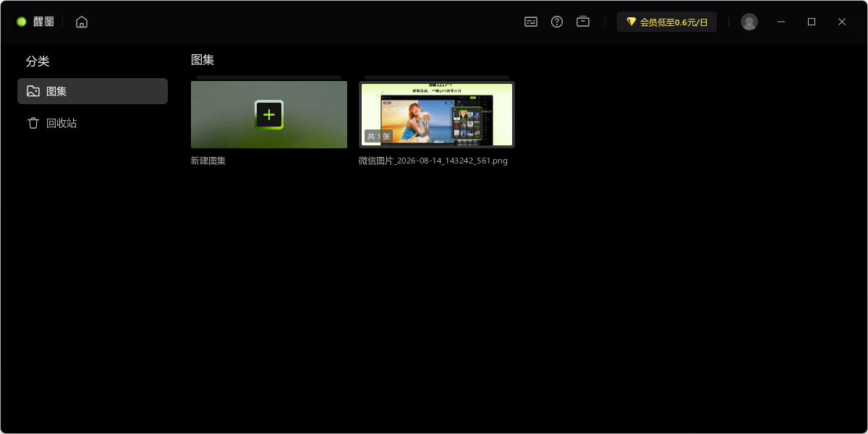Open the toolbox briefcase icon

(x=583, y=22)
